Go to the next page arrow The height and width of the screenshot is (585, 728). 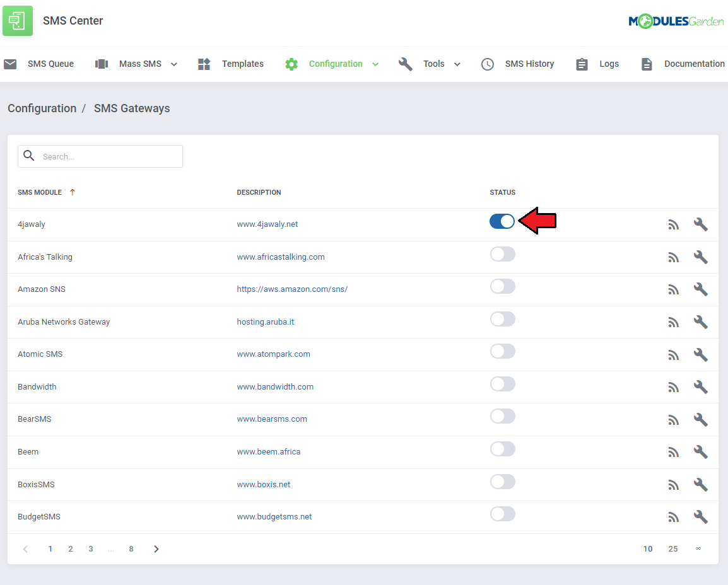156,549
